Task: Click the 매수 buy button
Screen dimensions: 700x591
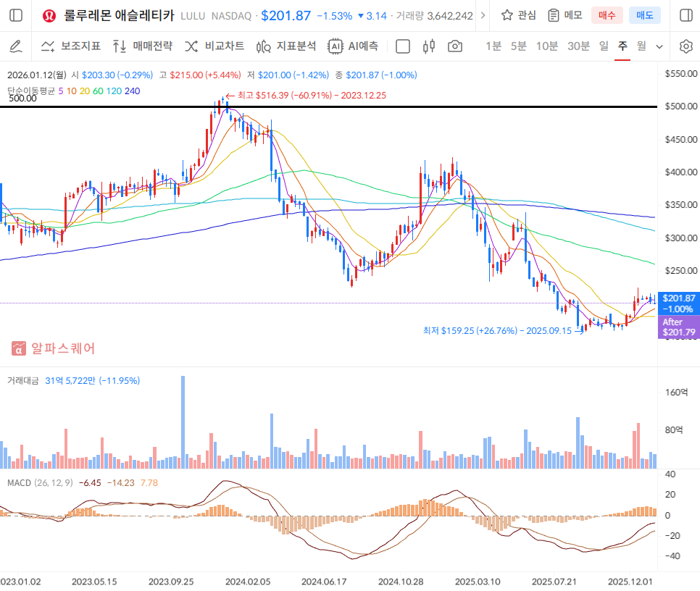Action: (x=607, y=15)
